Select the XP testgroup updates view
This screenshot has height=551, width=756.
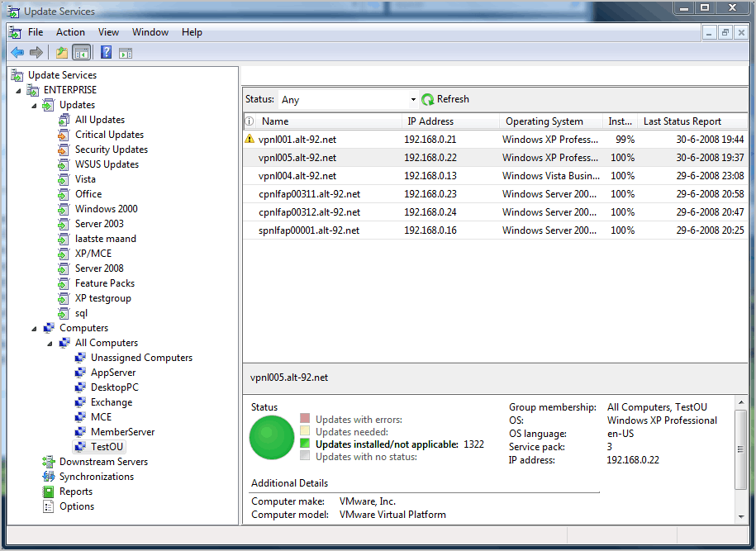click(102, 298)
